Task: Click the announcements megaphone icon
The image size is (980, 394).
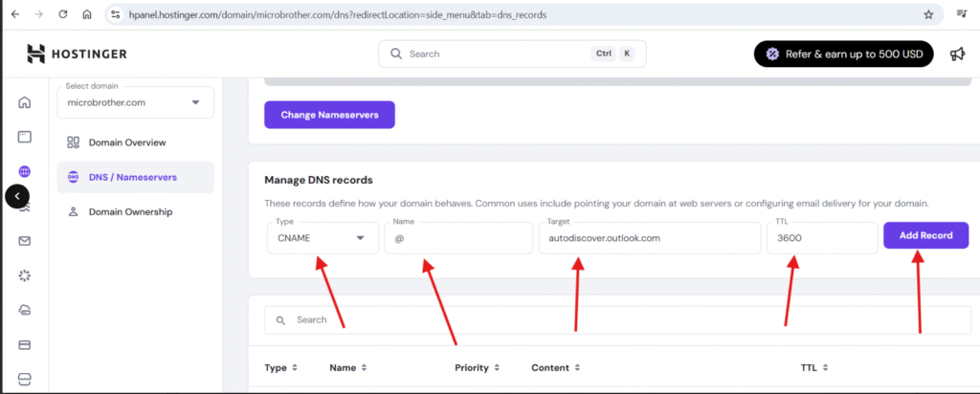Action: 957,55
